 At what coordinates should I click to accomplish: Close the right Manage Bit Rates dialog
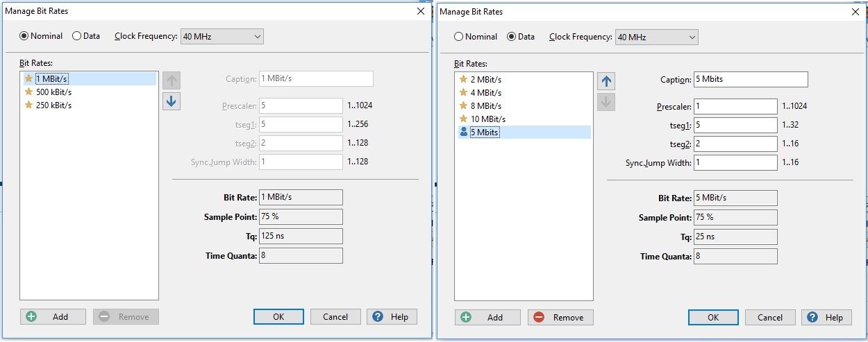click(855, 12)
